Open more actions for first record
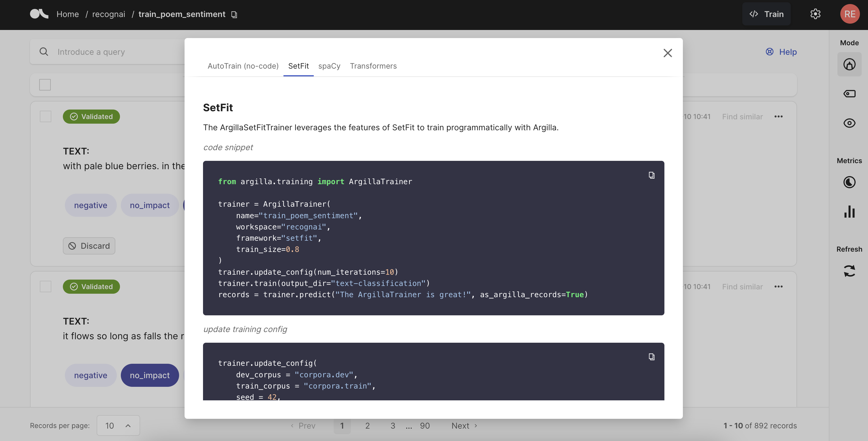The width and height of the screenshot is (868, 441). click(x=778, y=116)
